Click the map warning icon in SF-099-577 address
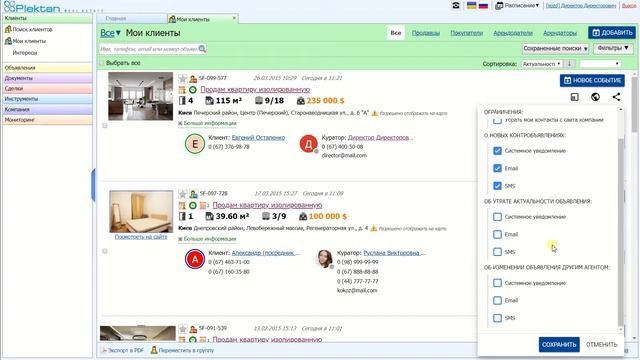Viewport: 640px width, 360px height. click(375, 113)
